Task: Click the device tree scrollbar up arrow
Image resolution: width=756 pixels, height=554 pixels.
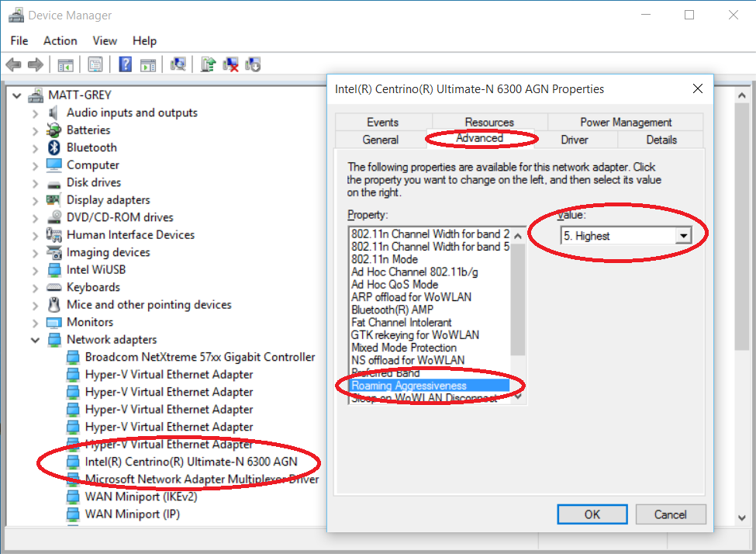Action: point(742,96)
